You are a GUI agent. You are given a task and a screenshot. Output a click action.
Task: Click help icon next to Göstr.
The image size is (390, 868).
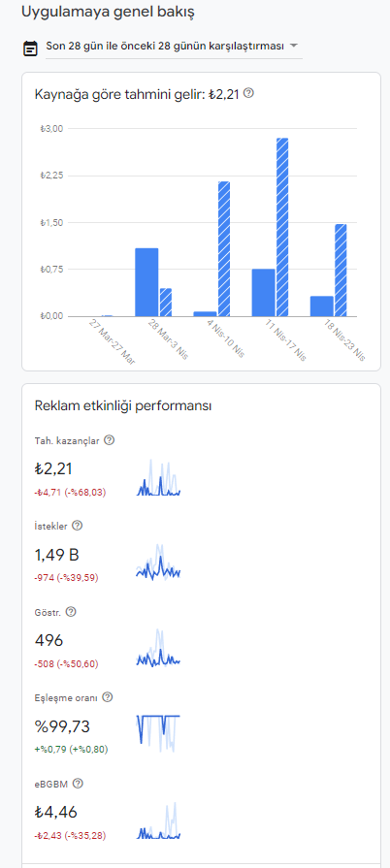71,612
